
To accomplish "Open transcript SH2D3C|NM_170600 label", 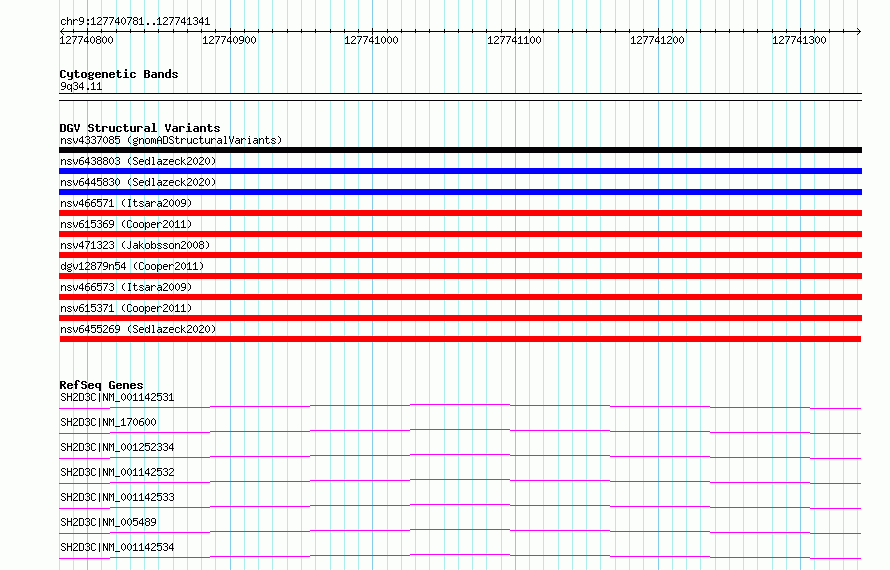I will click(x=108, y=422).
